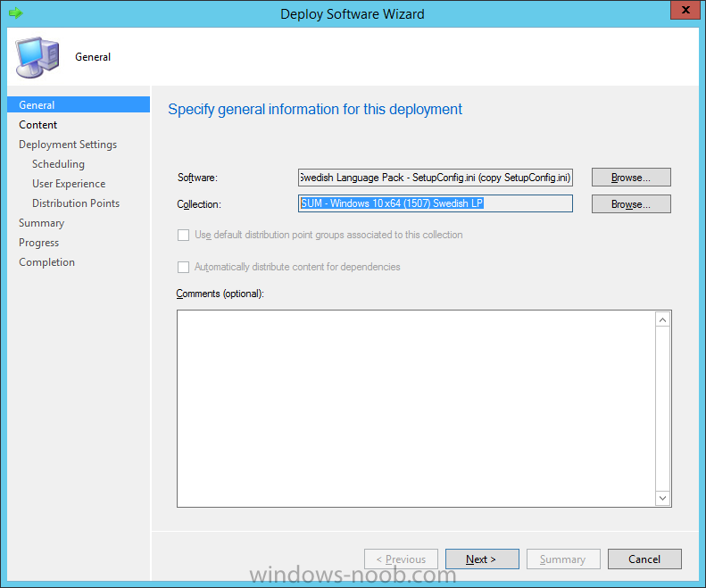Browse for Software
This screenshot has width=706, height=588.
[x=631, y=178]
